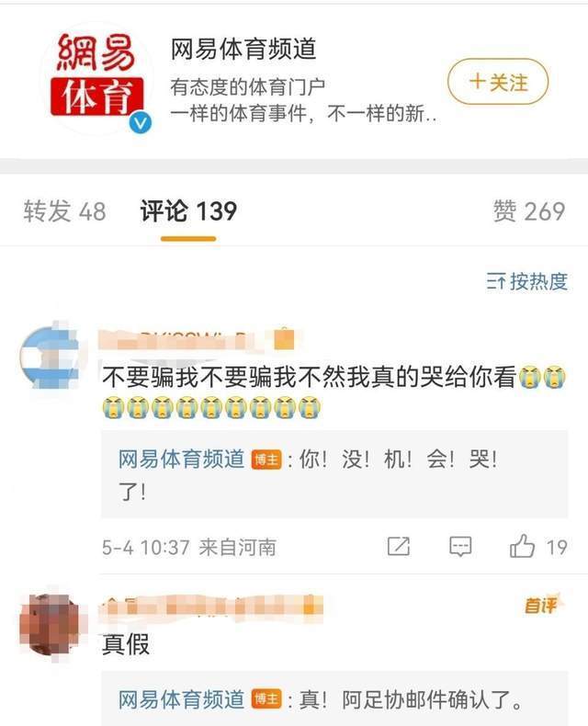
Task: Share the first comment via repost icon
Action: [398, 547]
